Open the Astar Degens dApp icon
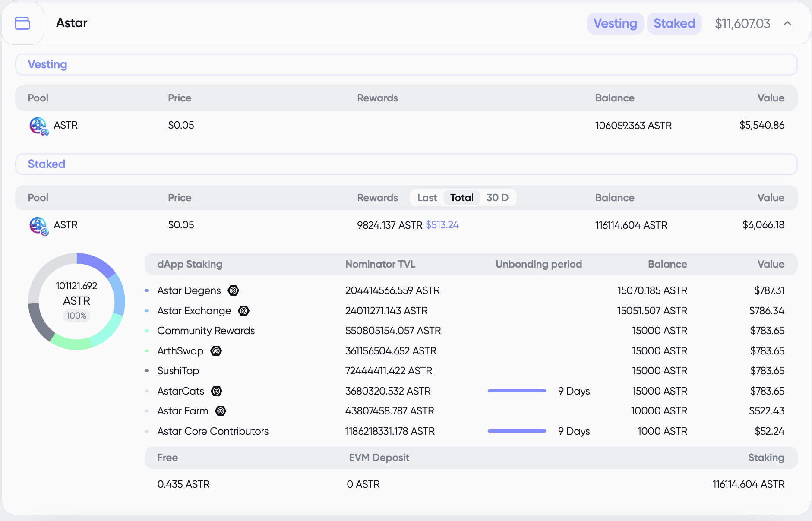The height and width of the screenshot is (521, 812). (233, 290)
